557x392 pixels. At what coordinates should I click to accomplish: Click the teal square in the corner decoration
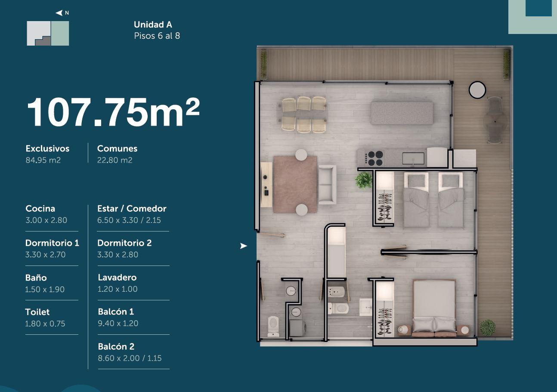point(538,8)
